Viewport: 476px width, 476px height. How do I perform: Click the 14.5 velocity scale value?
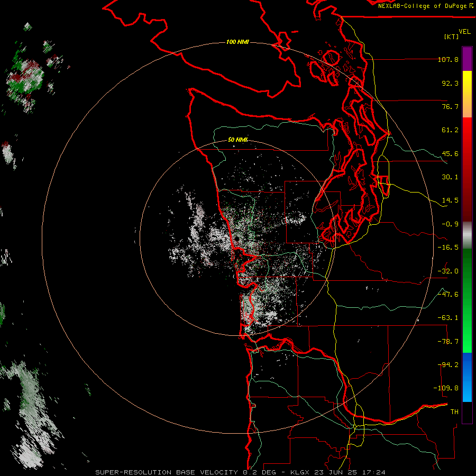pyautogui.click(x=450, y=200)
